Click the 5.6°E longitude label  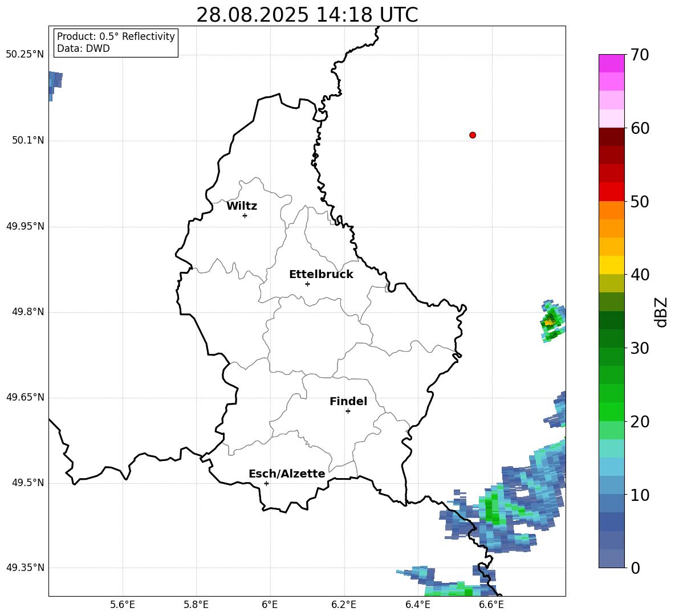(123, 605)
